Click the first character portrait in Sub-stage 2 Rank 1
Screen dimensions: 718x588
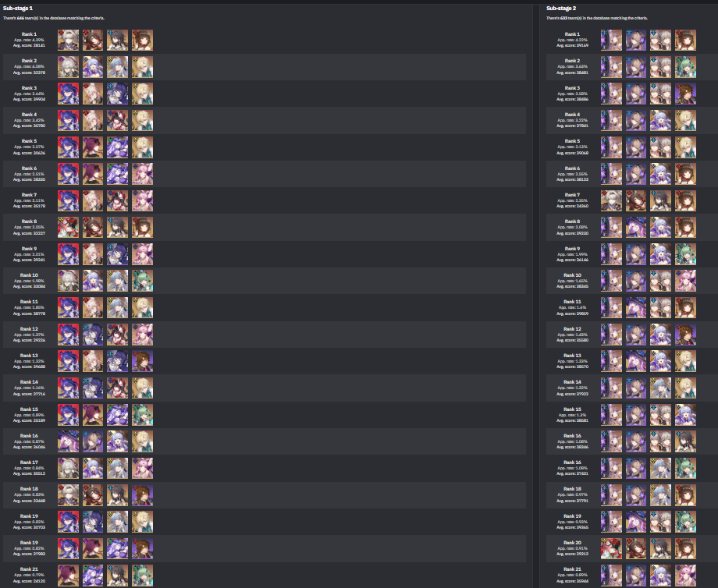point(611,41)
